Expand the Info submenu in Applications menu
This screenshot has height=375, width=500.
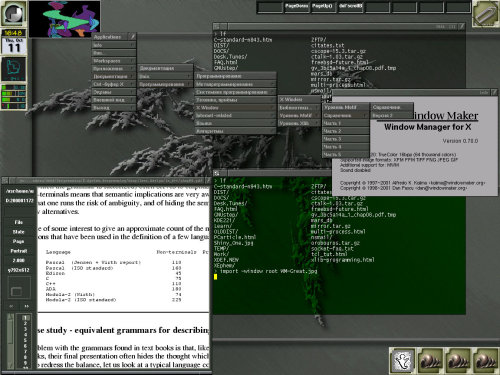point(114,45)
